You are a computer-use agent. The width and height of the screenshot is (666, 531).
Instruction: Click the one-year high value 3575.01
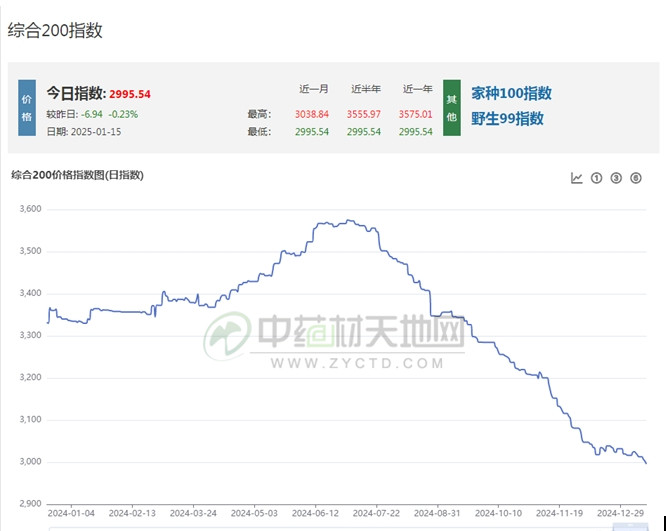click(415, 114)
